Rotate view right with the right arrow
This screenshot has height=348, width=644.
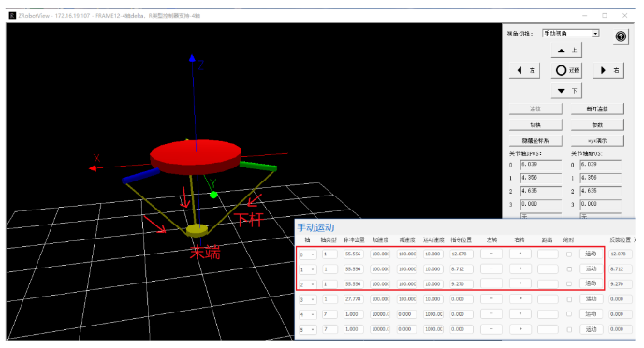coord(608,70)
